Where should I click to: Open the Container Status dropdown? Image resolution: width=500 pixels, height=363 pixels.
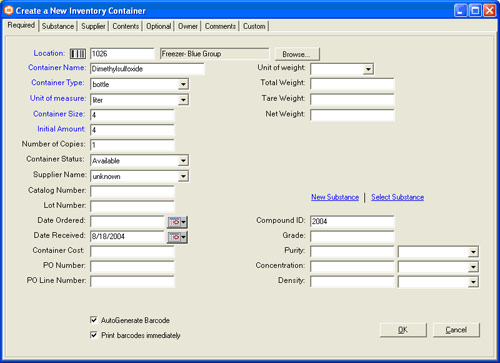(x=183, y=161)
